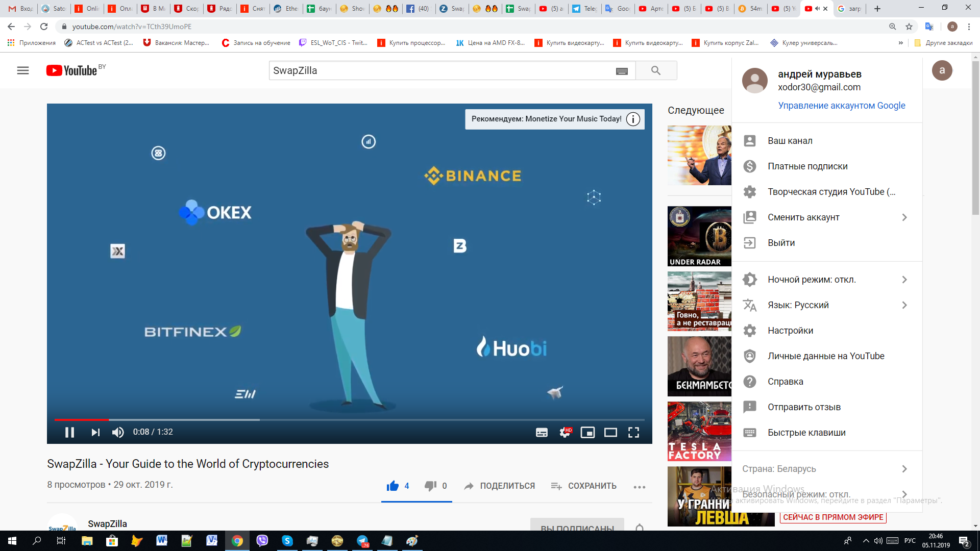The height and width of the screenshot is (551, 980).
Task: Show hidden bookmarks chevron
Action: point(901,43)
